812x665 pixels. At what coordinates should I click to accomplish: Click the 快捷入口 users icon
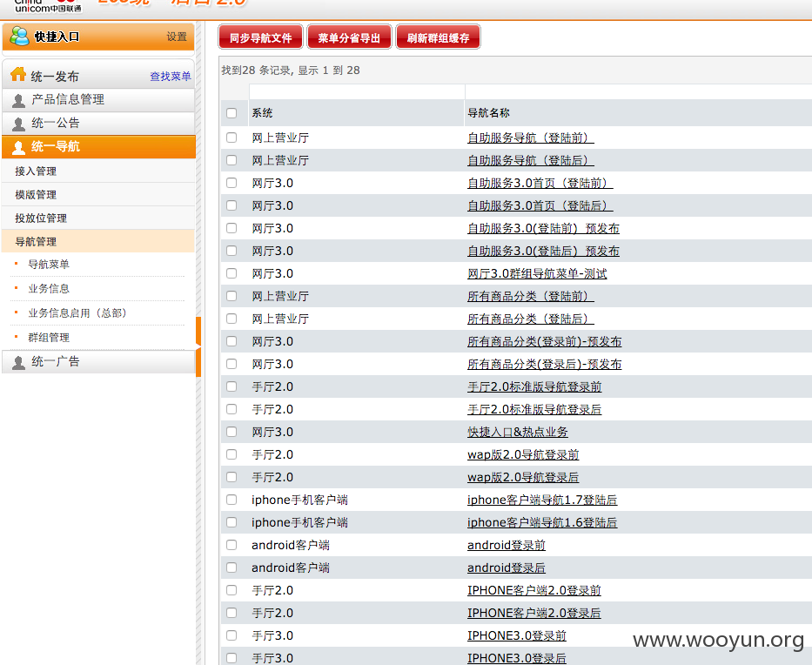coord(19,37)
